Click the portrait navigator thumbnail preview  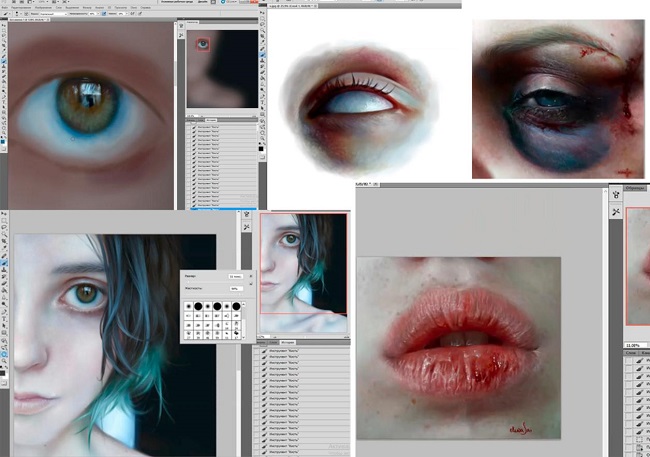point(303,273)
